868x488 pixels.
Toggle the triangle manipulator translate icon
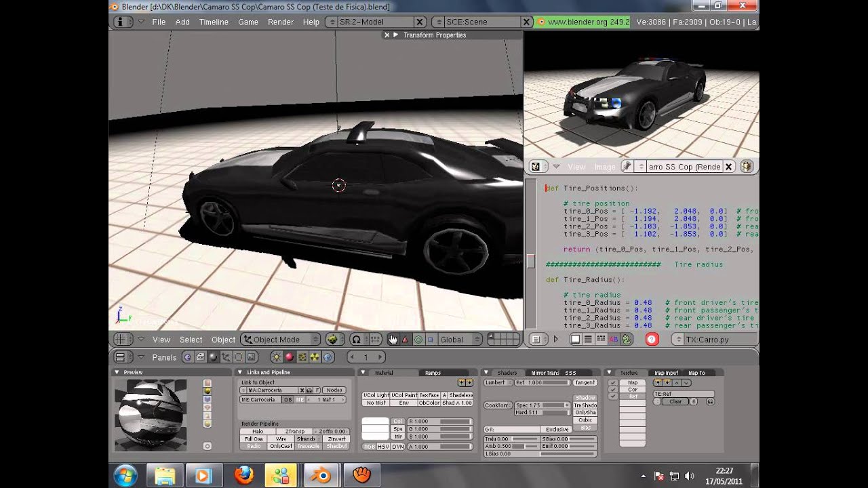(x=405, y=340)
